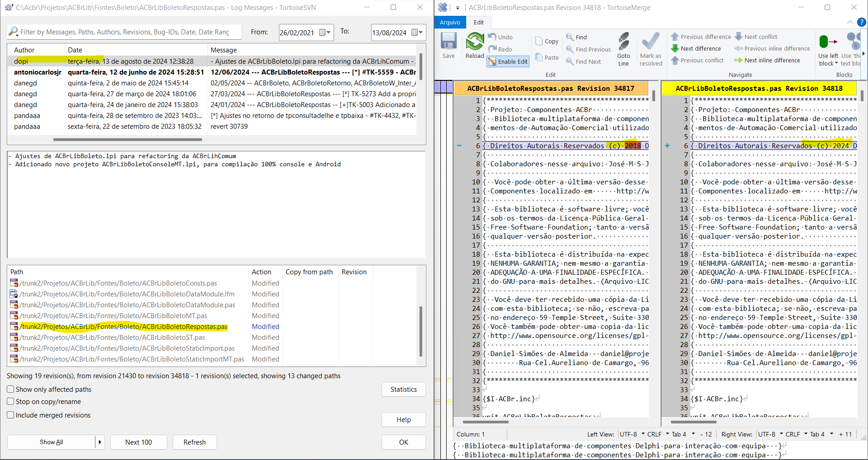868x460 pixels.
Task: Go to Previous inline difference
Action: (x=772, y=48)
